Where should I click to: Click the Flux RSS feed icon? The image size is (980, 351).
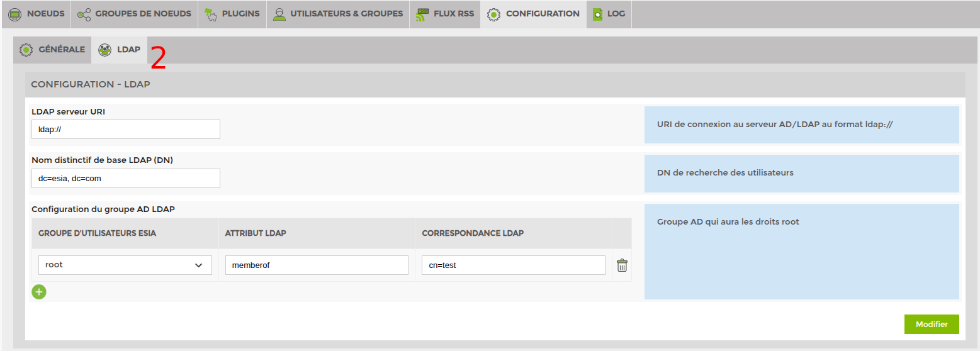point(423,14)
